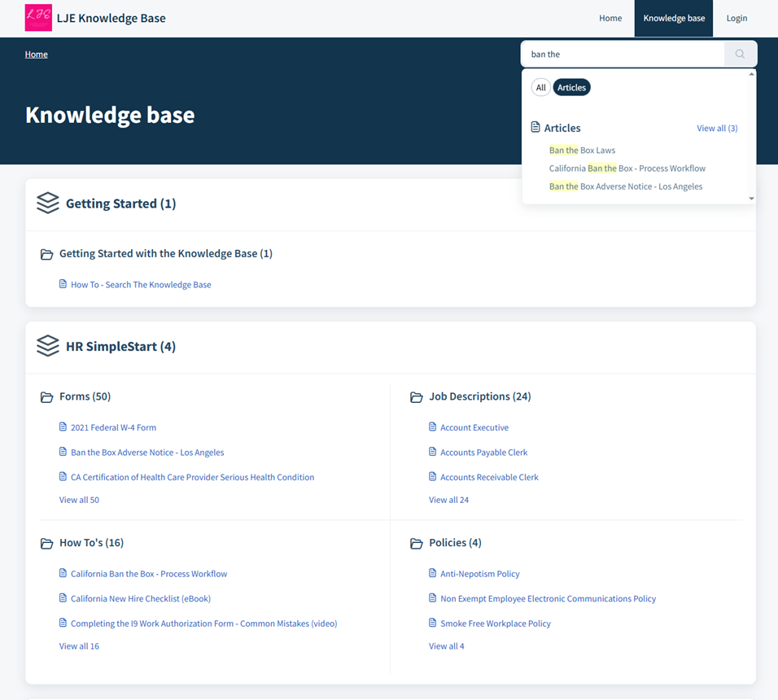The width and height of the screenshot is (778, 700).
Task: Click the LJE Knowledge Base site title
Action: [111, 19]
